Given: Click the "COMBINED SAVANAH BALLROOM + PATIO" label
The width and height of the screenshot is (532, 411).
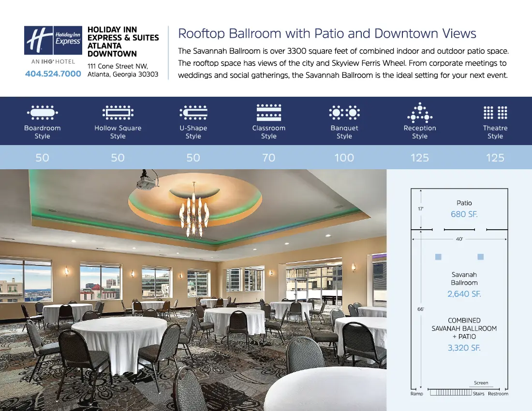Looking at the screenshot, I should click(464, 328).
